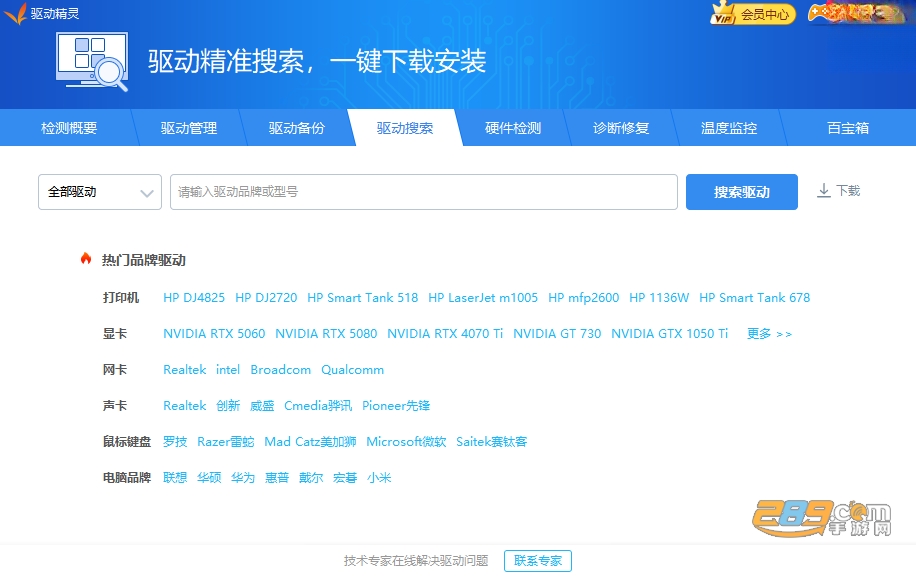Click the 打印机 category label
This screenshot has height=576, width=916.
[121, 297]
